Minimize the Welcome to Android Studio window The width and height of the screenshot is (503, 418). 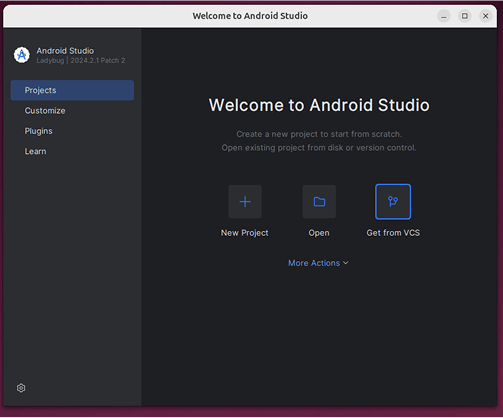(x=444, y=16)
